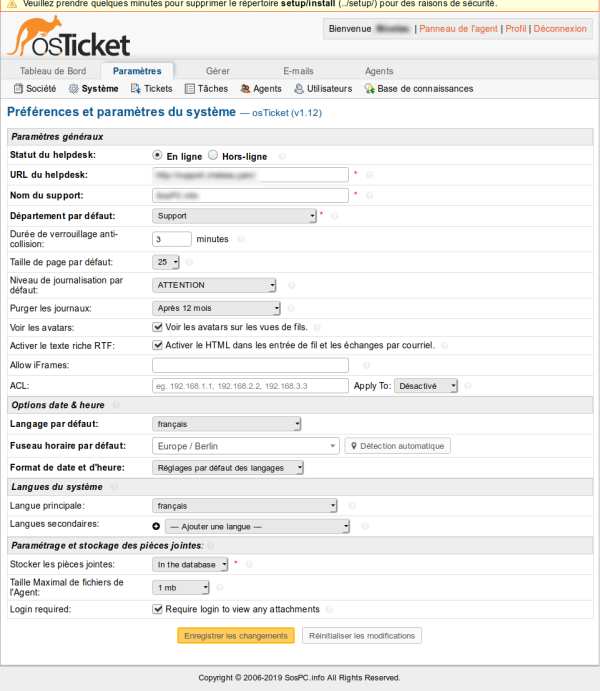Switch to the Tableau de Bord tab
The height and width of the screenshot is (691, 600).
pyautogui.click(x=55, y=71)
